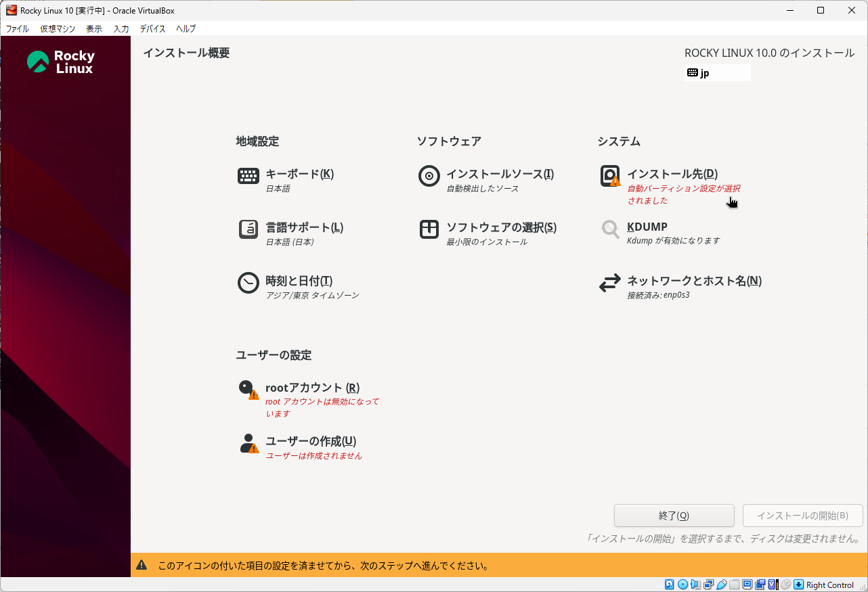Click the インストールの開始(B) button
Viewport: 868px width, 592px height.
(802, 516)
